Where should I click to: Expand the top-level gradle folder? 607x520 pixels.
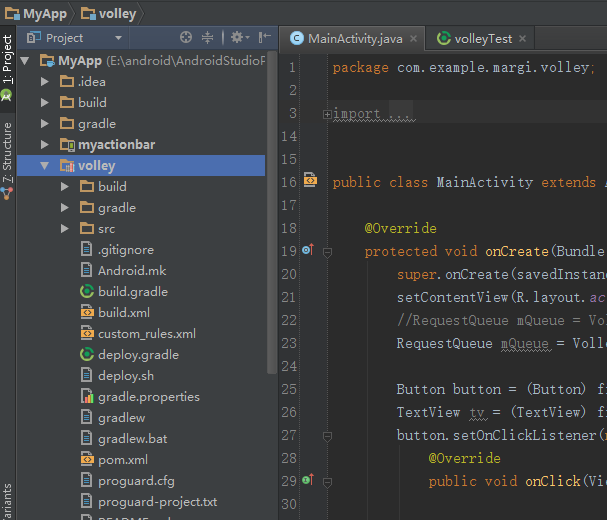pyautogui.click(x=45, y=124)
